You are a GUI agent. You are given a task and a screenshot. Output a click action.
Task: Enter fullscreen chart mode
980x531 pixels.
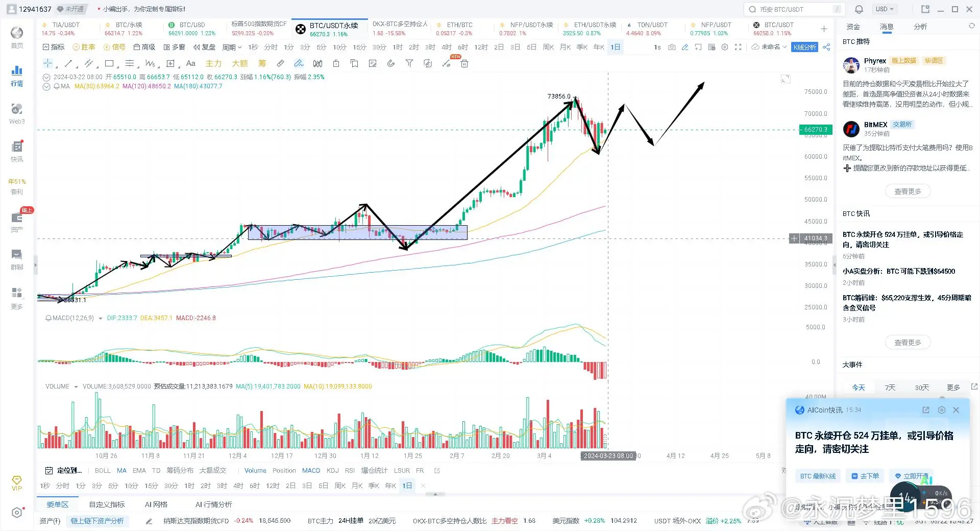click(x=738, y=47)
